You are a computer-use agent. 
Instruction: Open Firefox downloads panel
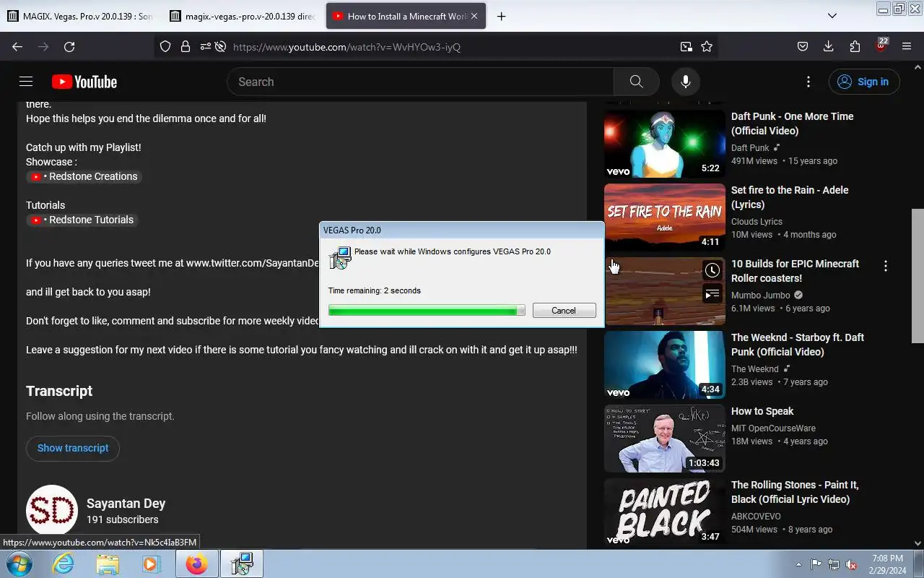click(x=829, y=46)
